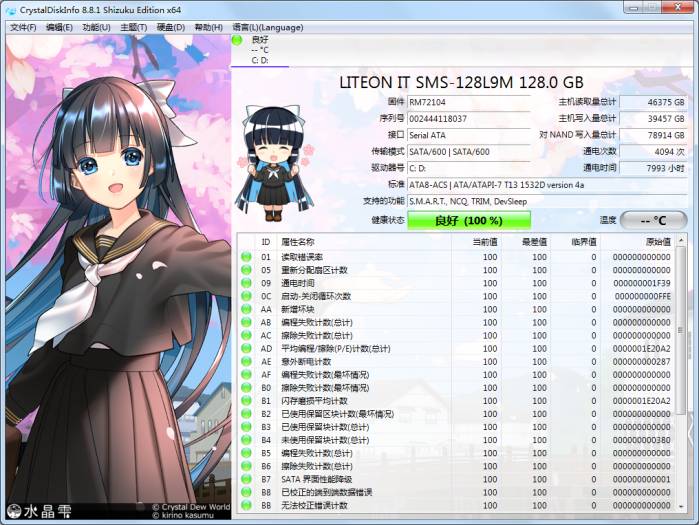Select raw value 000000001F39
Image resolution: width=699 pixels, height=525 pixels.
click(x=641, y=283)
